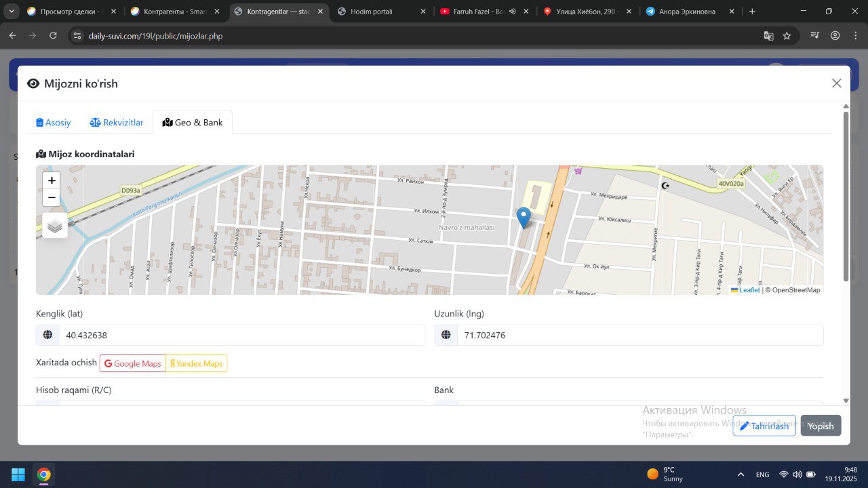This screenshot has height=488, width=868.
Task: Click the Google Translate icon in address bar
Action: click(x=768, y=36)
